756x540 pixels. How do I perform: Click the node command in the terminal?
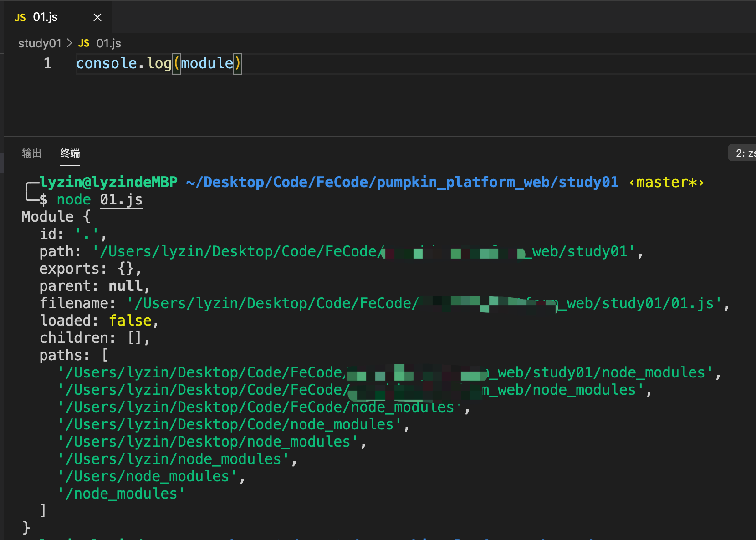(x=74, y=199)
